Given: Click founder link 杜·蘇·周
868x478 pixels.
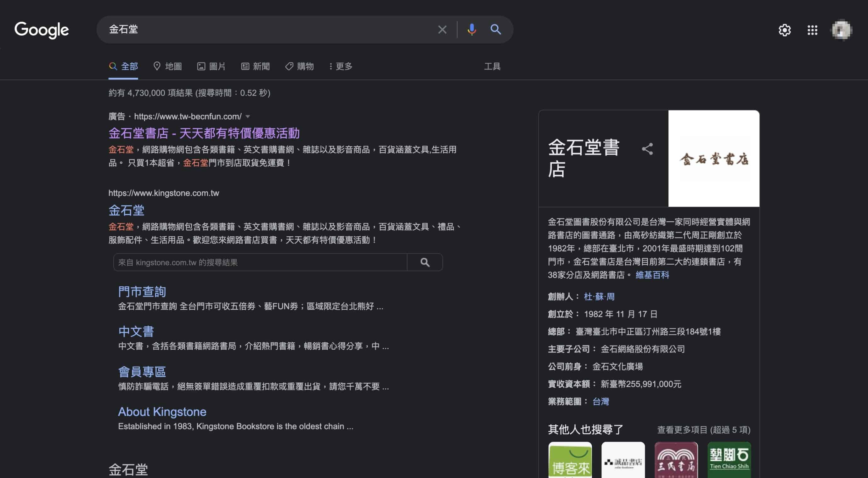Looking at the screenshot, I should click(599, 296).
